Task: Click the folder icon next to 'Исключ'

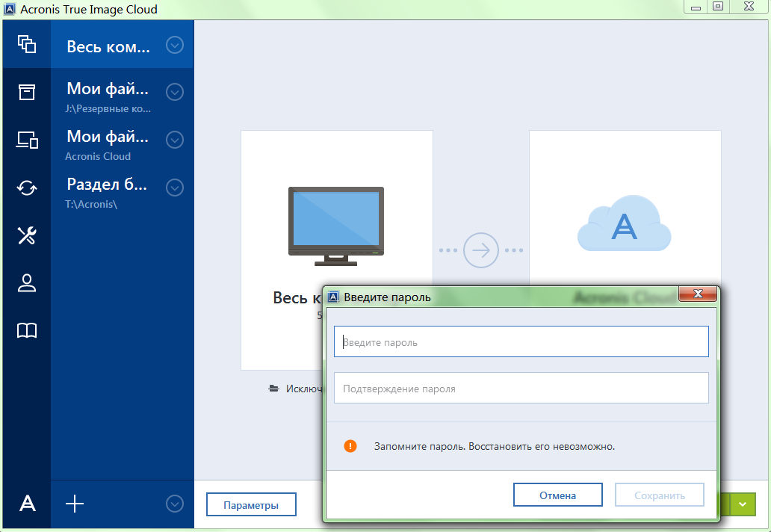Action: (x=273, y=389)
